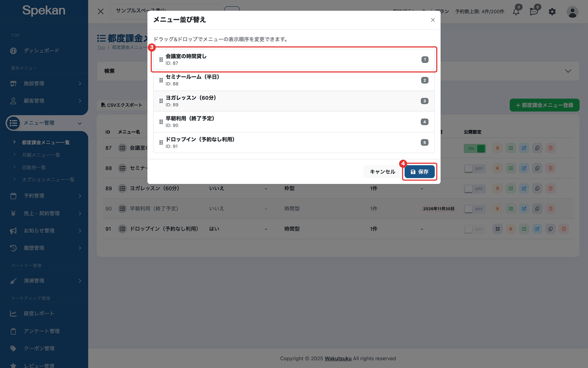588x368 pixels.
Task: Click the notification bell icon
Action: tap(516, 12)
